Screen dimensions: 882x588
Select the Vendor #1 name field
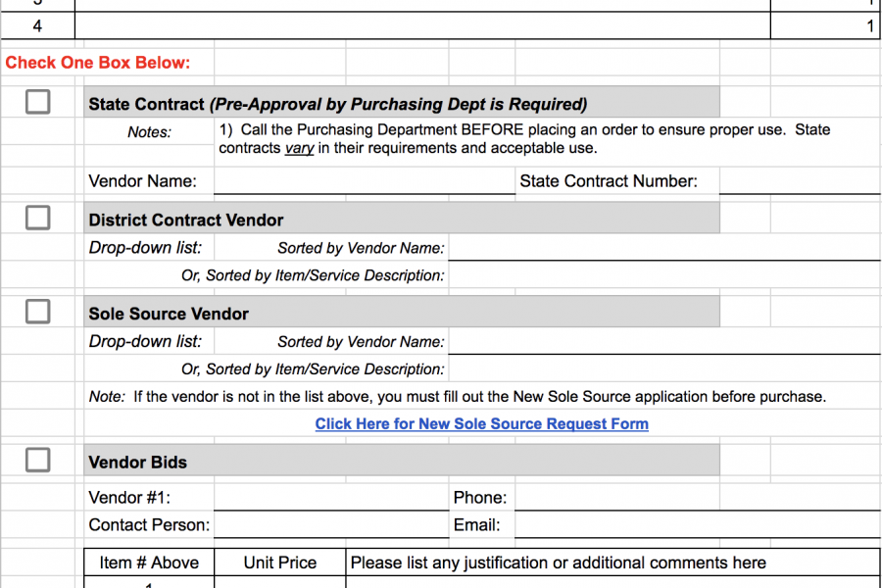click(x=331, y=498)
